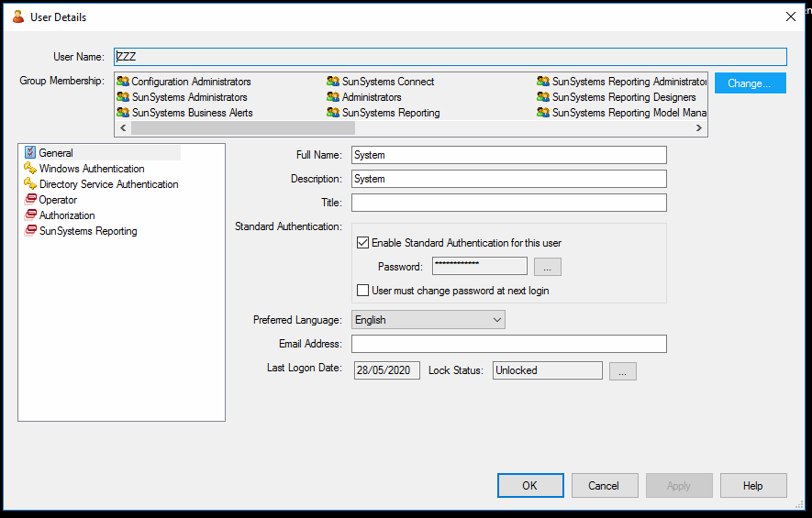Screen dimensions: 812x518
Task: Select the SunSystems Business Alerts group text
Action: [x=192, y=112]
